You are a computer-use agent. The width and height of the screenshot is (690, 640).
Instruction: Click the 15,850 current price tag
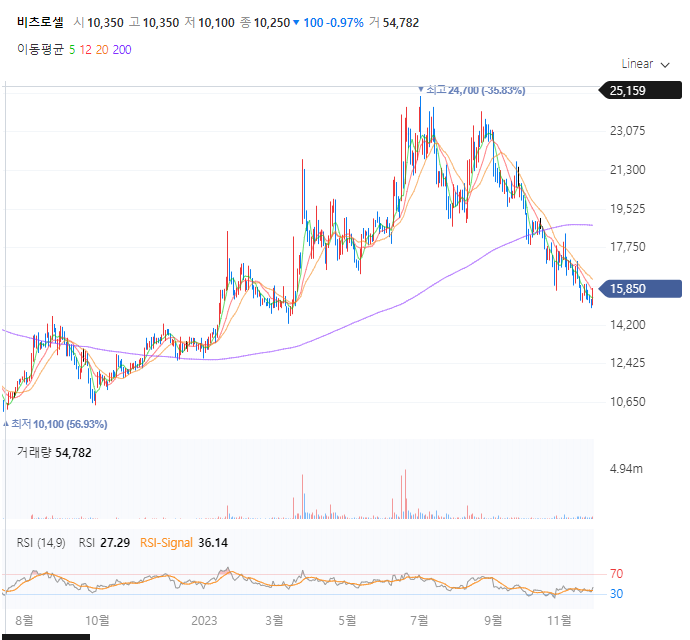tap(640, 289)
